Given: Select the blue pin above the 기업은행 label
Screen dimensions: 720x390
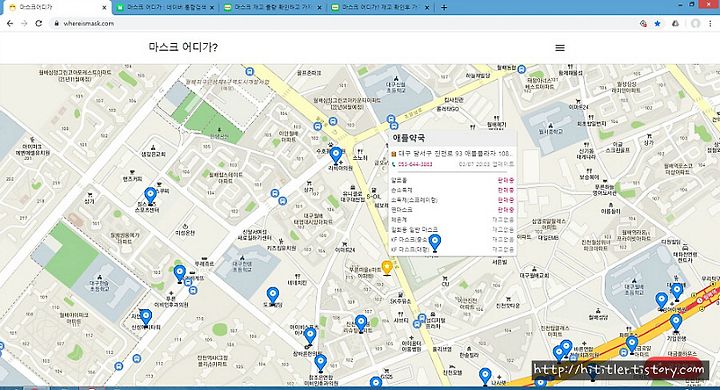Looking at the screenshot, I should [x=676, y=322].
